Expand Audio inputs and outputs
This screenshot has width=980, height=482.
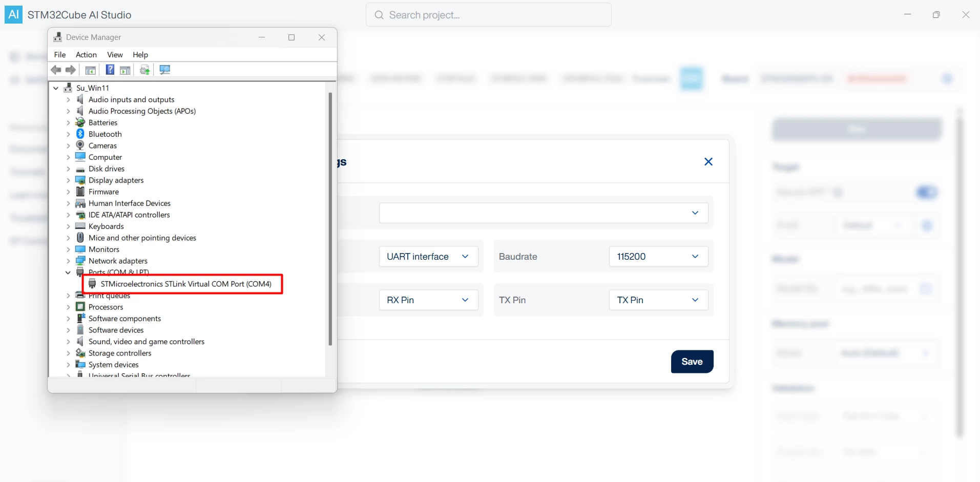[68, 99]
